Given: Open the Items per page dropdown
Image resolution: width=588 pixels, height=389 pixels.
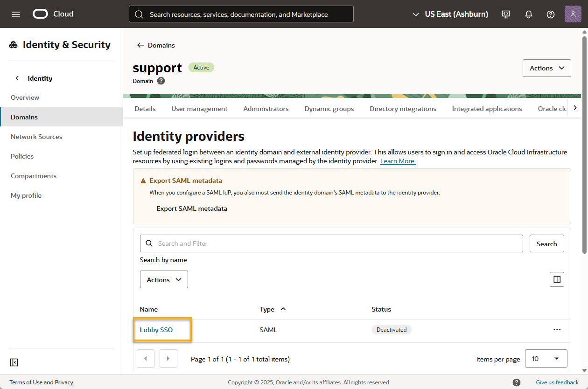Looking at the screenshot, I should [x=546, y=359].
